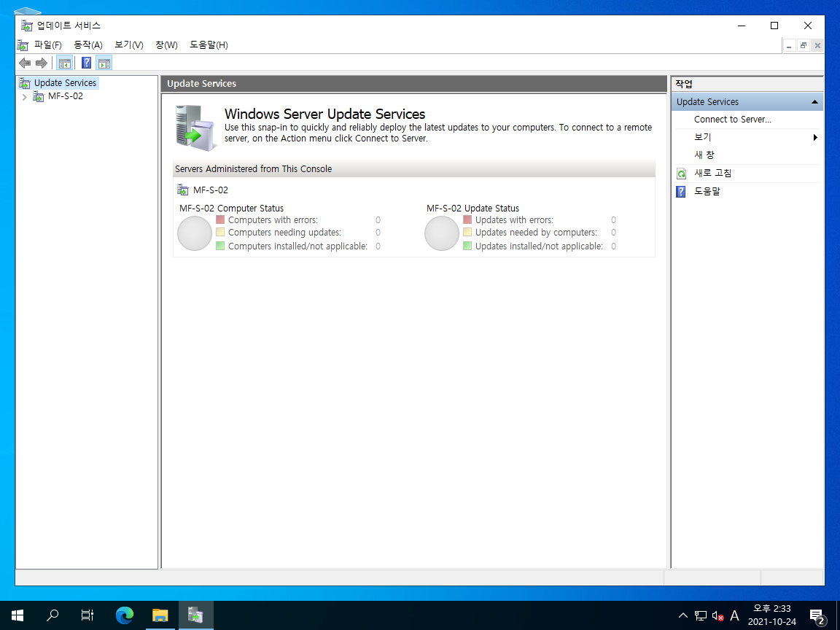840x630 pixels.
Task: Open File Explorer from the taskbar
Action: 160,615
